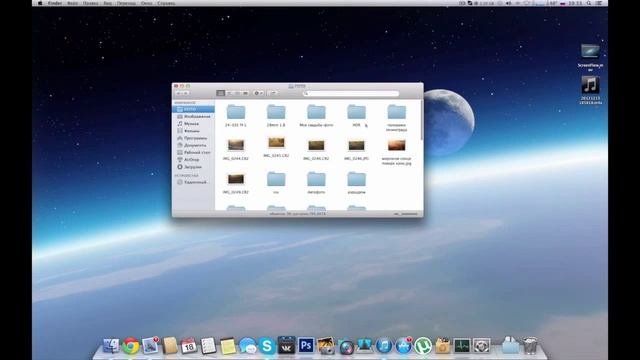Select the 28mm 1.8 folder
This screenshot has width=640, height=360.
pos(276,112)
